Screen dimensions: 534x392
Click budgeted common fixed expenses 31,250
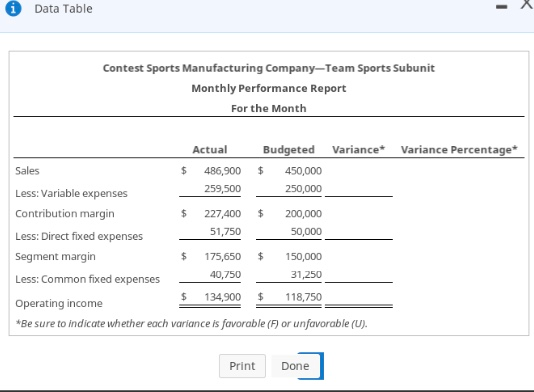coord(306,274)
